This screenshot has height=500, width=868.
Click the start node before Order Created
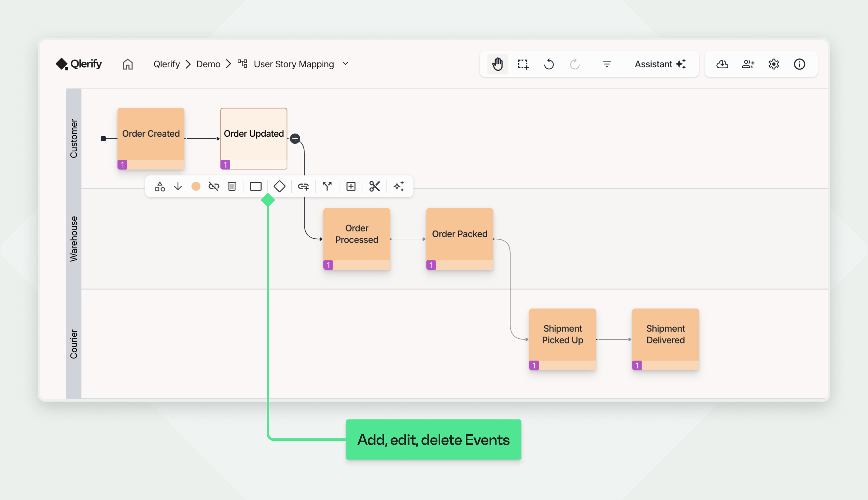103,139
